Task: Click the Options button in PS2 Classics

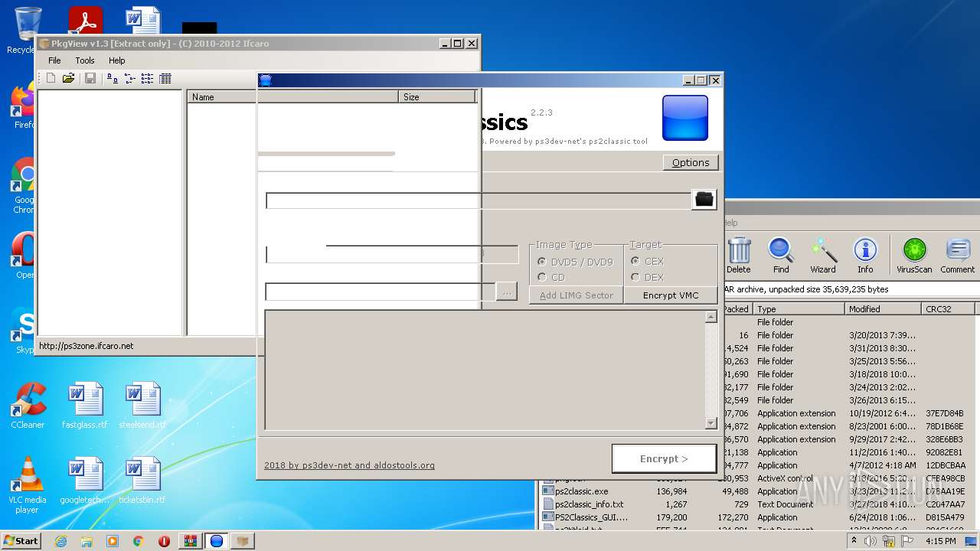Action: 691,162
